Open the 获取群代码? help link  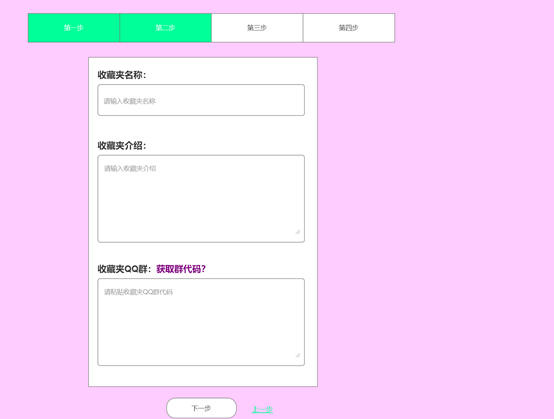(181, 269)
